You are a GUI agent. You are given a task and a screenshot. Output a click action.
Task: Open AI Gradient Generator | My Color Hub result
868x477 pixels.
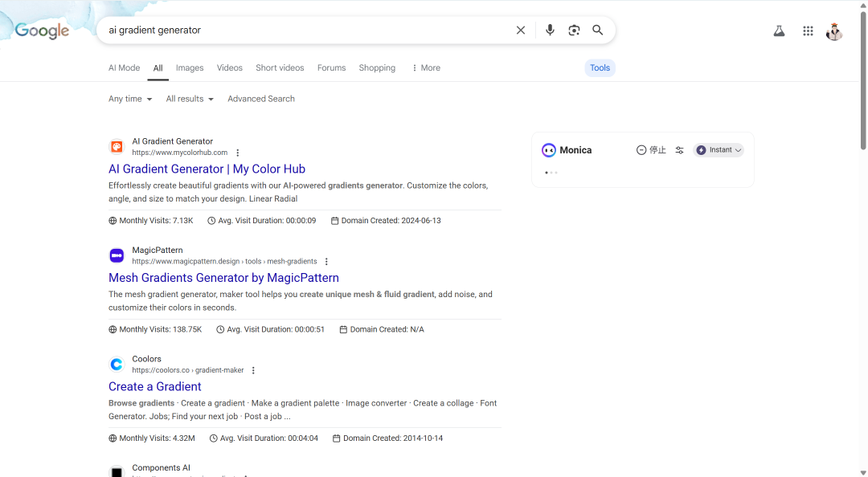tap(207, 169)
